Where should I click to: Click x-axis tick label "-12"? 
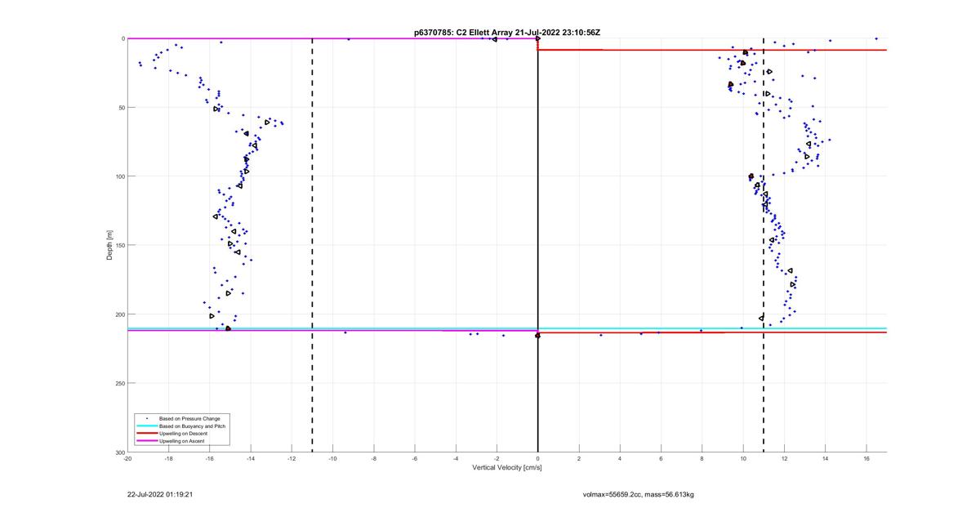[292, 458]
